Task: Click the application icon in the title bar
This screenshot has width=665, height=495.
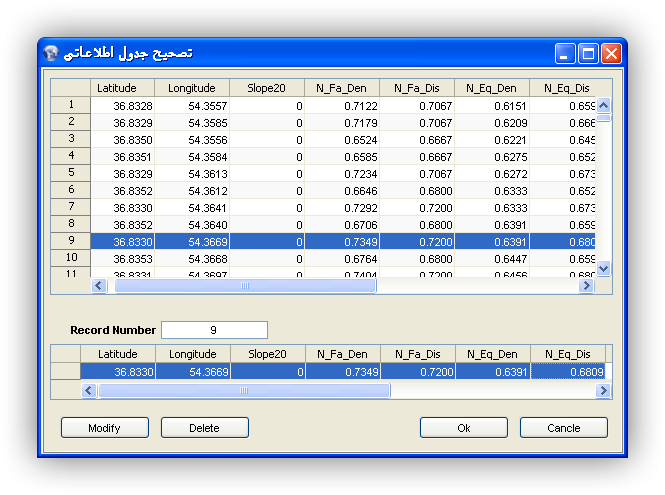Action: pyautogui.click(x=51, y=53)
